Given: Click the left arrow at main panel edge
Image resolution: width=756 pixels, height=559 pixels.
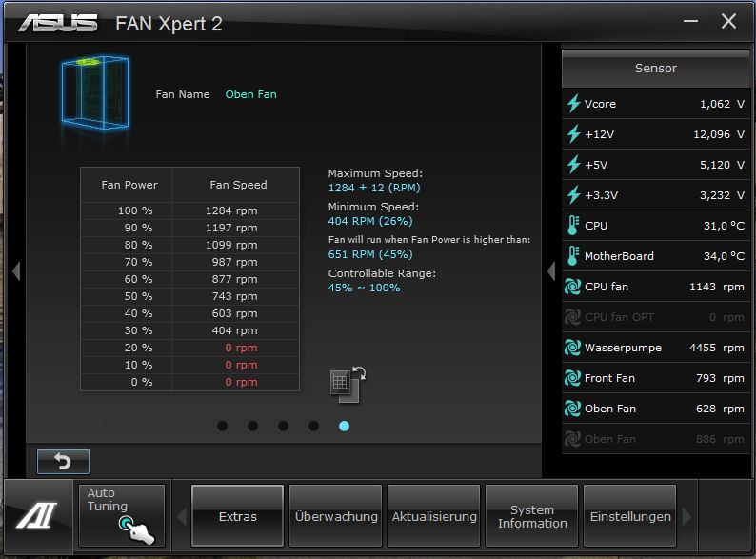Looking at the screenshot, I should click(16, 271).
